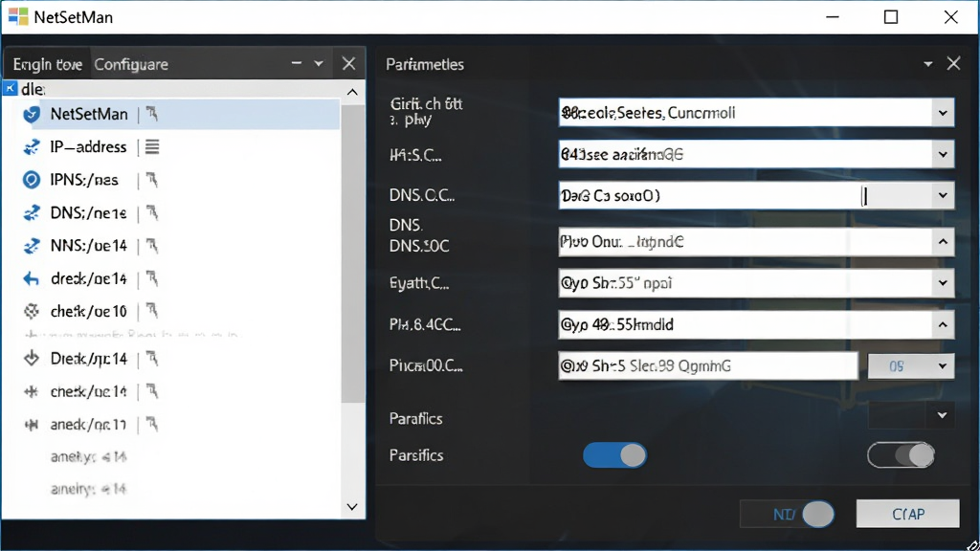Screen dimensions: 980x551
Task: Toggle the dark switch right of Parsifics
Action: [x=901, y=455]
